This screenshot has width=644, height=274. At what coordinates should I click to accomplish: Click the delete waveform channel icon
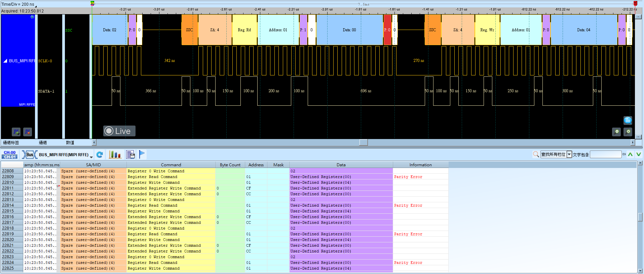(x=28, y=132)
